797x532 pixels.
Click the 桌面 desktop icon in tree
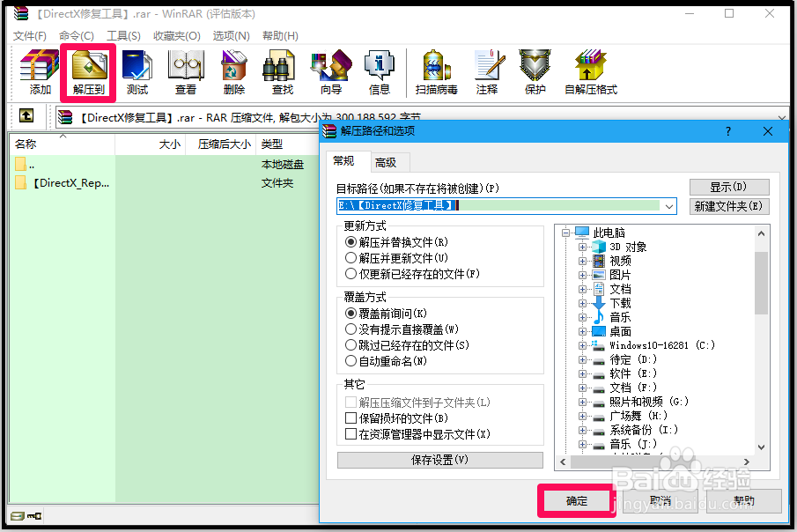pos(599,331)
